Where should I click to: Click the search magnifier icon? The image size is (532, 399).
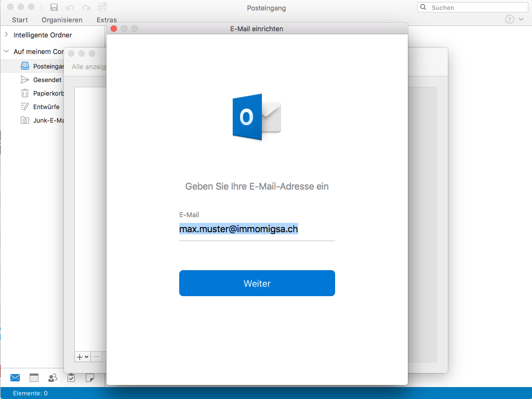423,7
